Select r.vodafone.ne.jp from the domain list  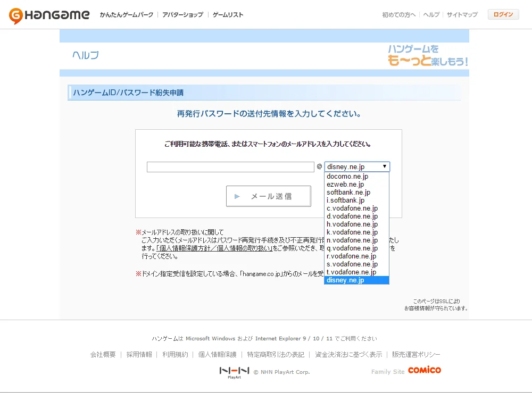click(x=356, y=256)
